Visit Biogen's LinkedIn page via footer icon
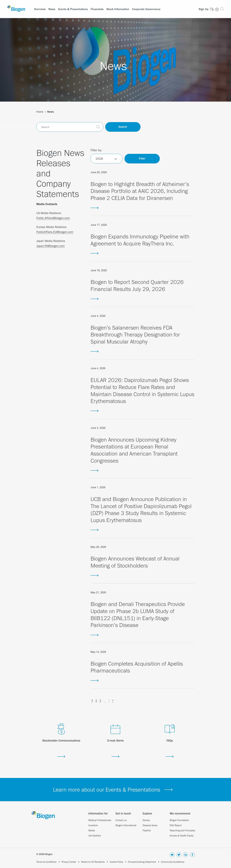This screenshot has width=231, height=868. click(185, 855)
